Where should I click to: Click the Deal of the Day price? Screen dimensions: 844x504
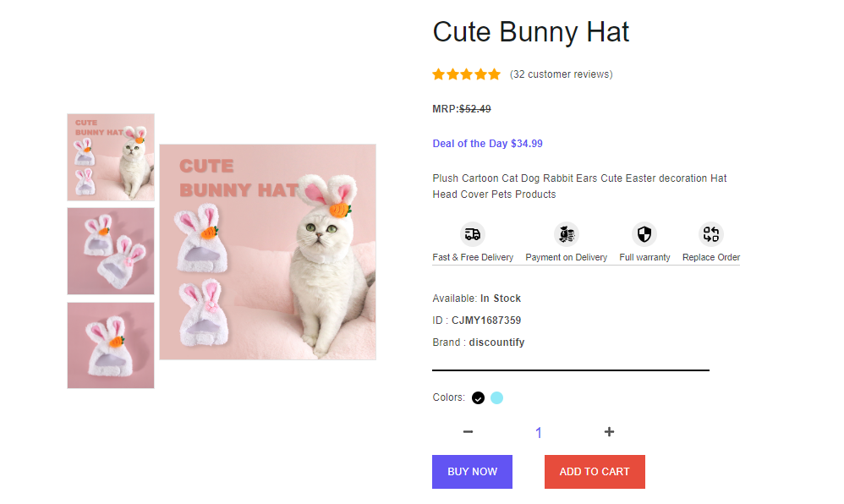pyautogui.click(x=487, y=144)
